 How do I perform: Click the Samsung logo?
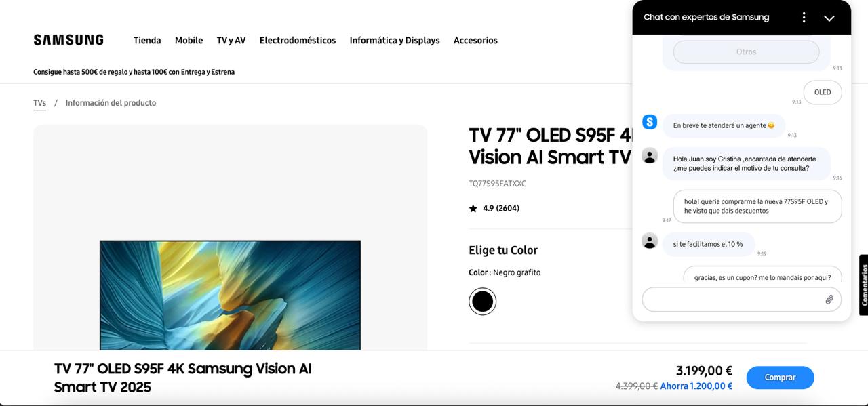[68, 40]
